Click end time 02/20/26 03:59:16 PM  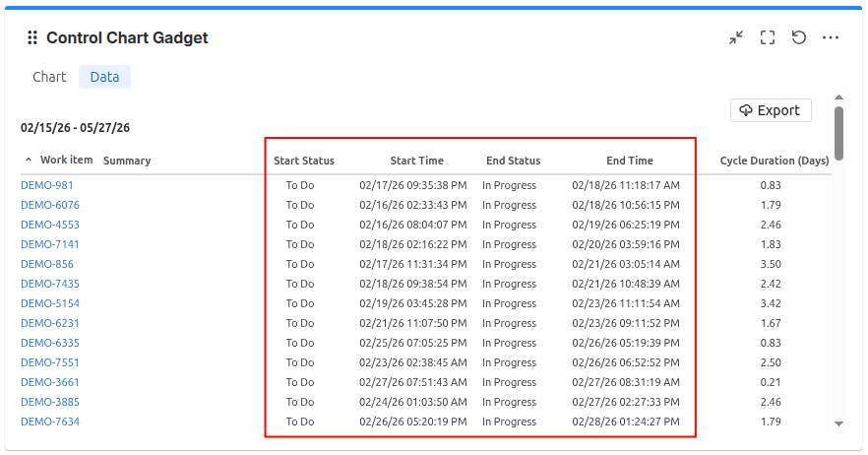tap(626, 244)
